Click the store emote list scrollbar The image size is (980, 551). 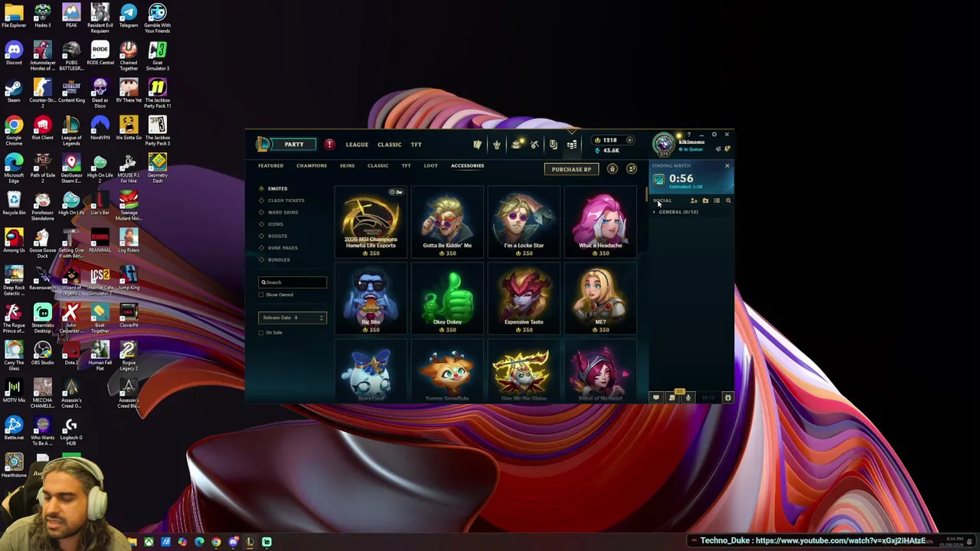pyautogui.click(x=646, y=193)
